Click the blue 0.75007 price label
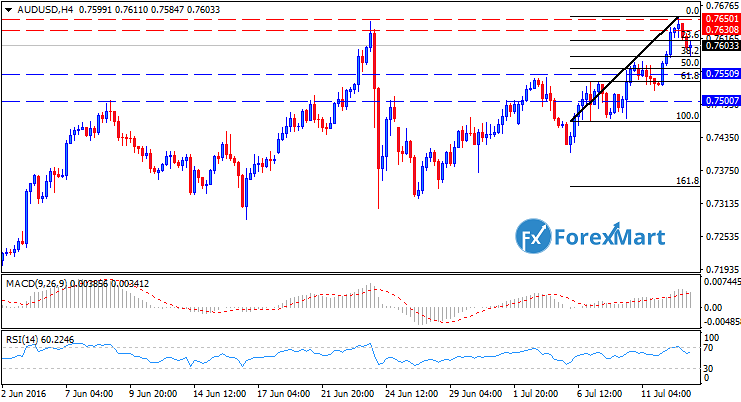Viewport: 741px width, 402px height. pyautogui.click(x=720, y=101)
